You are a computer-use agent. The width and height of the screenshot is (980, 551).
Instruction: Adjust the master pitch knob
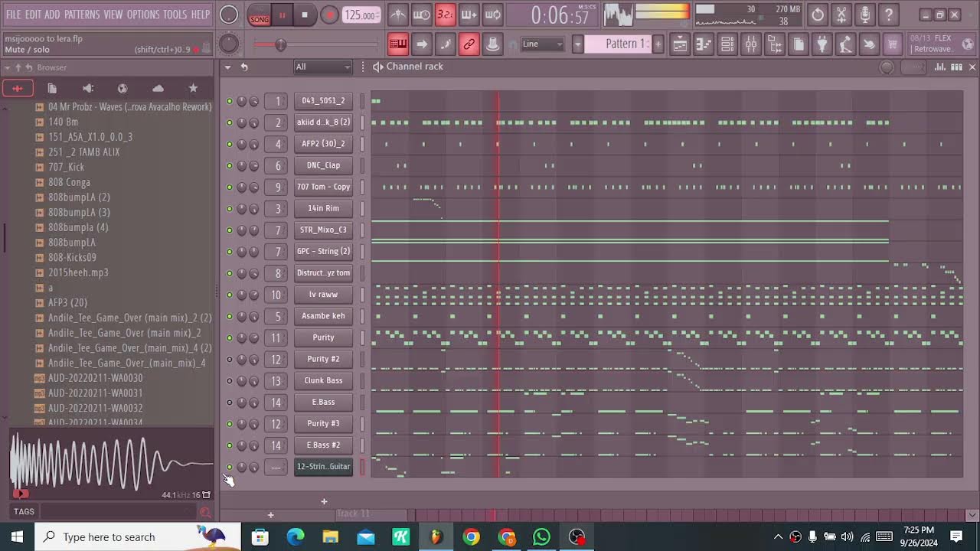(229, 44)
